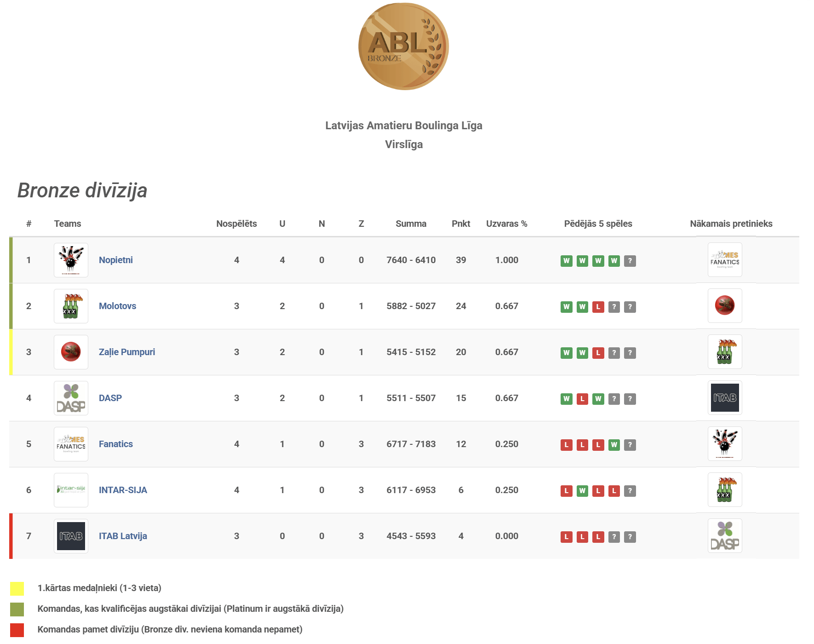814x644 pixels.
Task: Click the green W badge in Fanatics row
Action: point(614,445)
